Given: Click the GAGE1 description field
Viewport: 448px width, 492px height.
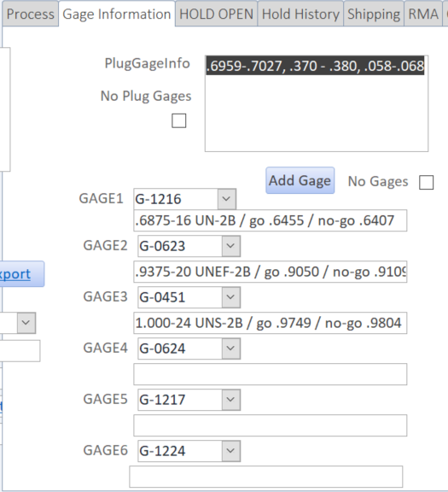Looking at the screenshot, I should pos(271,220).
